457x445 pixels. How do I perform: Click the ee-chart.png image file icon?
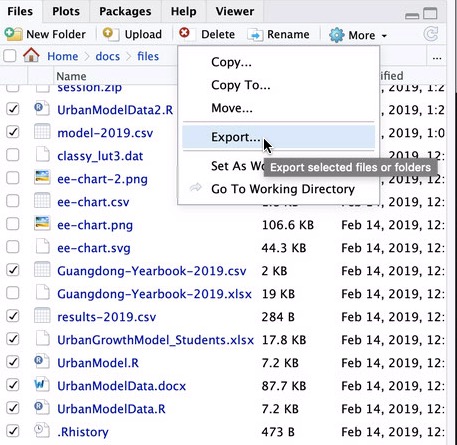(x=42, y=224)
